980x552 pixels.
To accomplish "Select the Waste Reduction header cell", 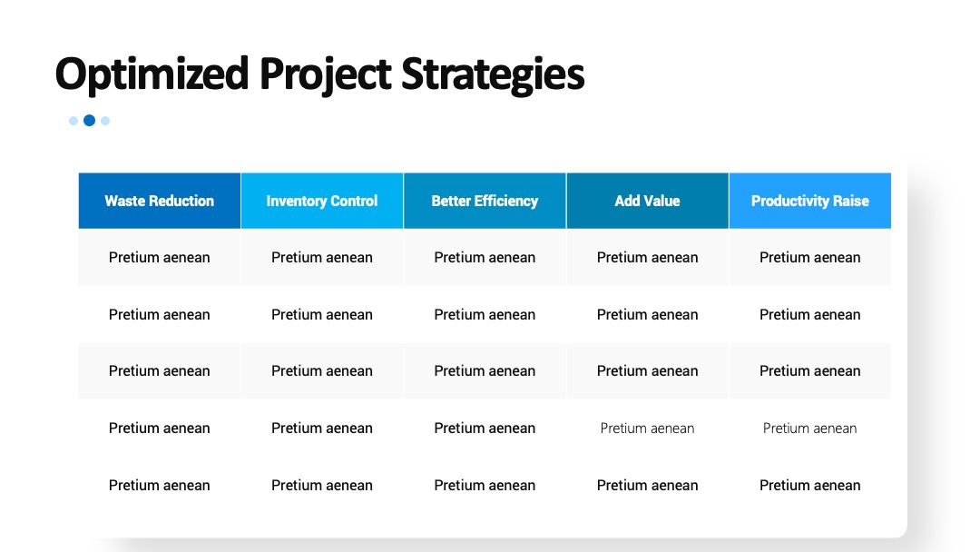I will point(160,201).
